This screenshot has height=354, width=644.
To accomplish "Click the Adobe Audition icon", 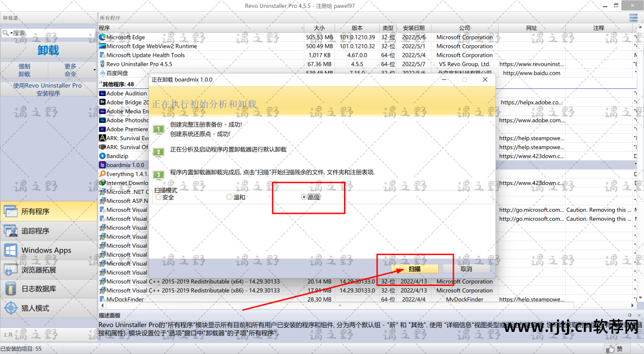I will coord(103,93).
